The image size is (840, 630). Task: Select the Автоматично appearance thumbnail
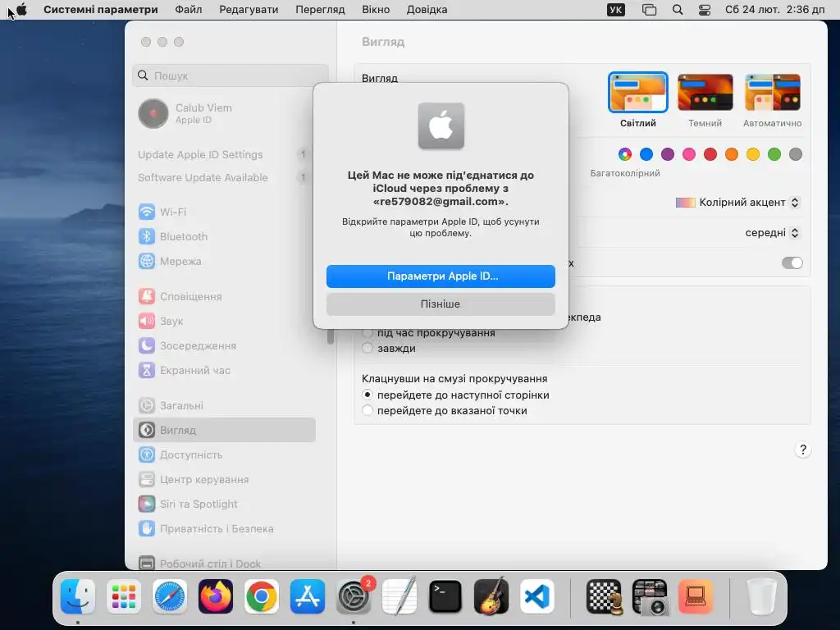click(x=773, y=93)
